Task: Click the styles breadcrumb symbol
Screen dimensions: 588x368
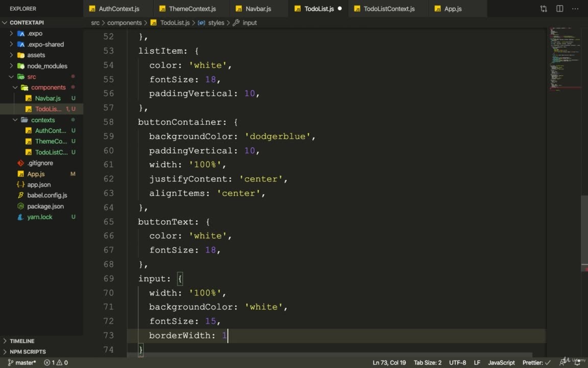Action: point(216,23)
